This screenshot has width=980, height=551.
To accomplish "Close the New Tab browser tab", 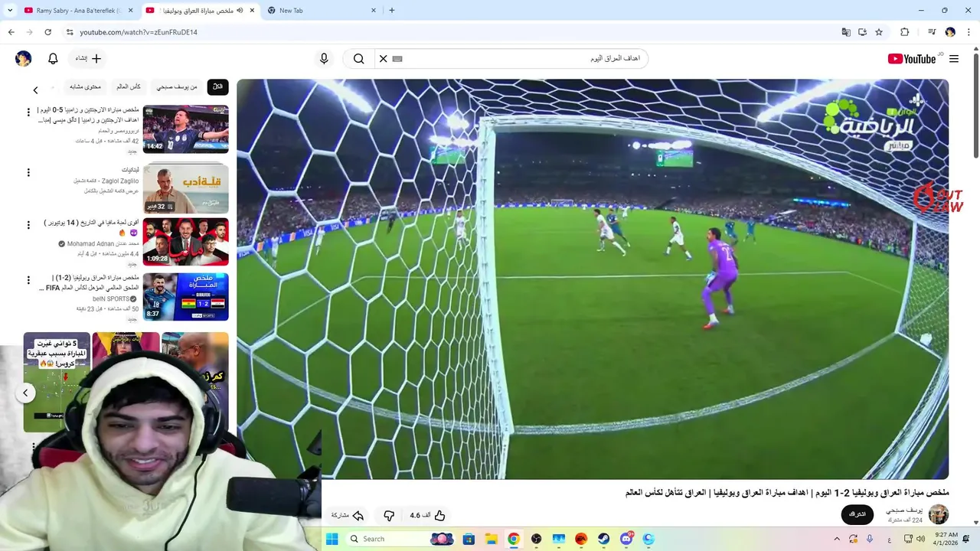I will pyautogui.click(x=373, y=11).
